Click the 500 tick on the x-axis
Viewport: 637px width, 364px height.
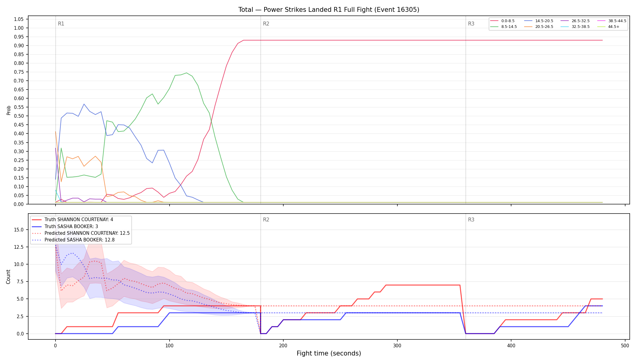tap(625, 345)
